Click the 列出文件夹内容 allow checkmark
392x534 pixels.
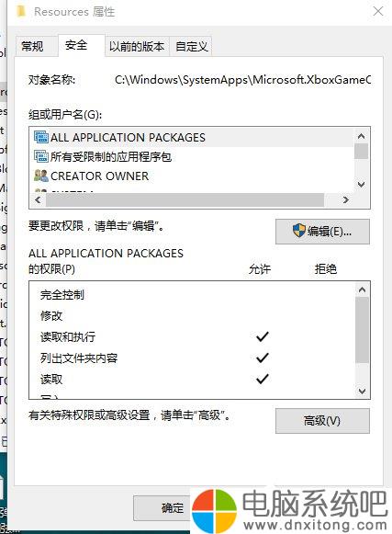[263, 358]
